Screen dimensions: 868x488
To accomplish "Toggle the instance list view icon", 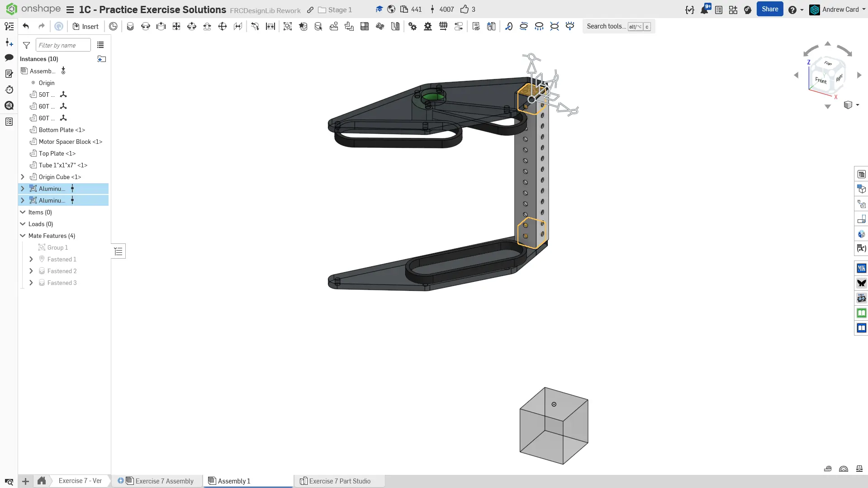I will point(100,45).
